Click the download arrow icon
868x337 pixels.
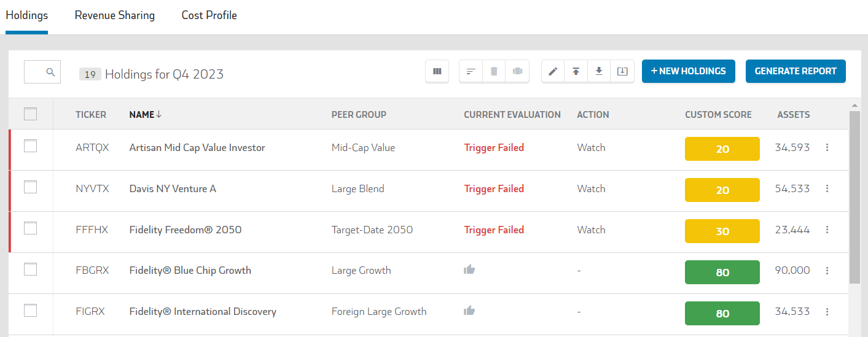(599, 71)
